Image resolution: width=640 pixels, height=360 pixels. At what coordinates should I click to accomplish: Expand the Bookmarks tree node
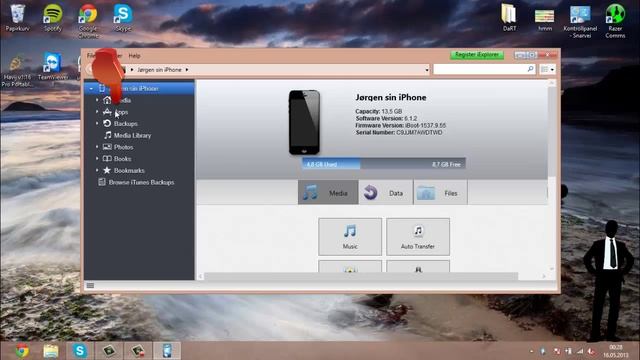pyautogui.click(x=97, y=170)
